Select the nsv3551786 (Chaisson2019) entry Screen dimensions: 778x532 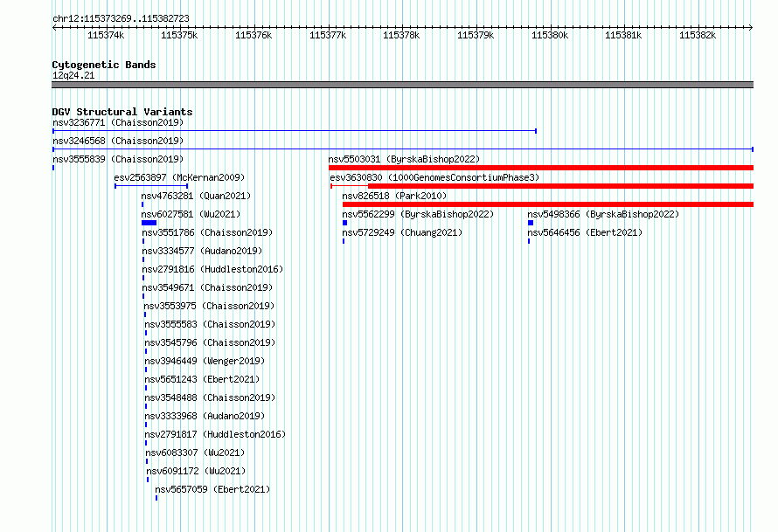coord(207,232)
